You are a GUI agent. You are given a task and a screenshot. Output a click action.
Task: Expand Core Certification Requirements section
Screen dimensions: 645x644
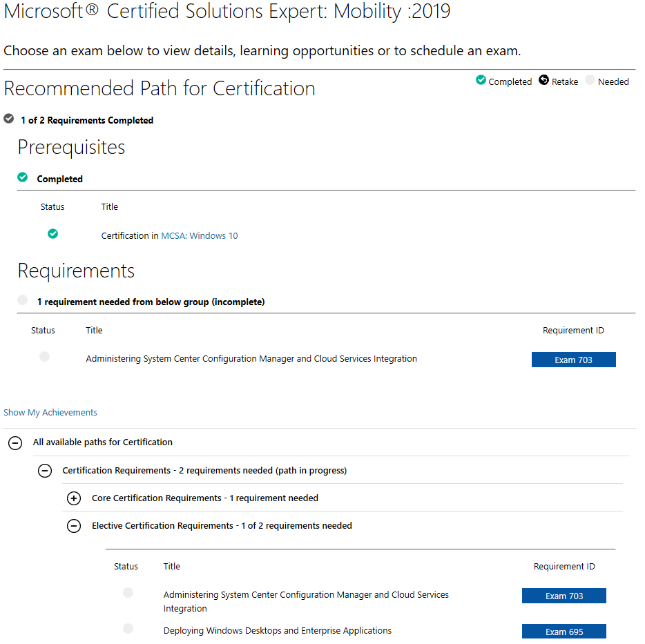point(74,498)
